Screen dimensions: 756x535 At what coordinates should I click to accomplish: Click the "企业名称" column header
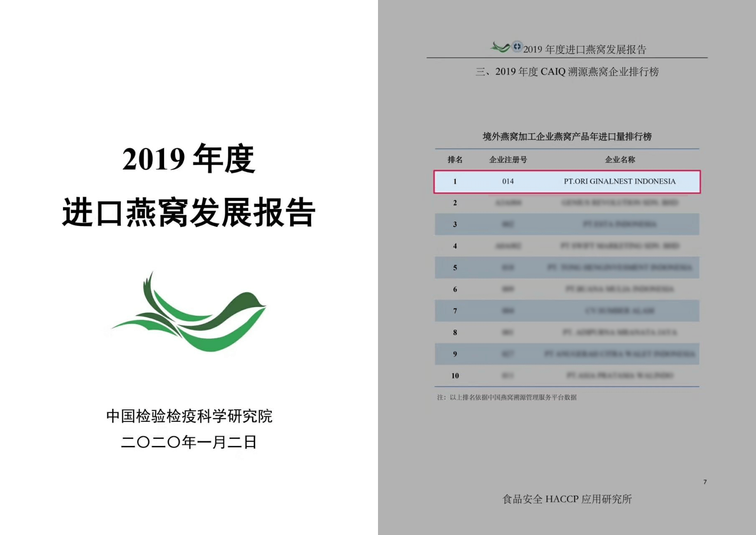(x=620, y=160)
